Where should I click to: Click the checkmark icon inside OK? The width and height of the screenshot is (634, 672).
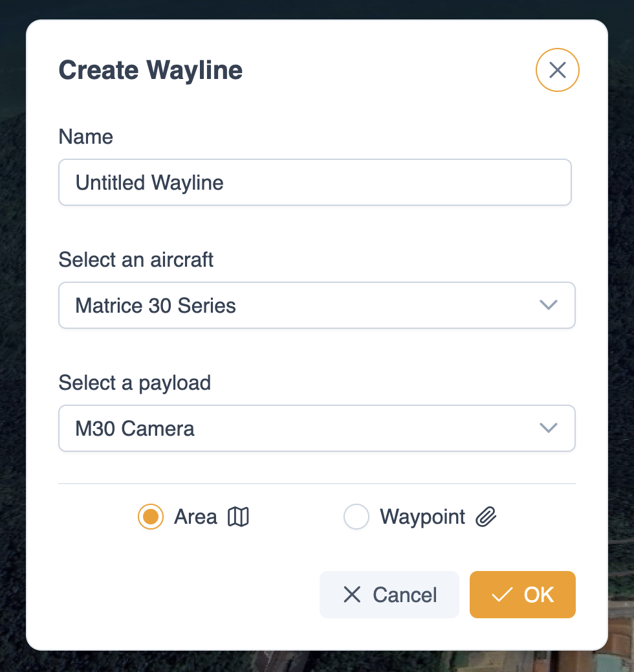pyautogui.click(x=502, y=594)
